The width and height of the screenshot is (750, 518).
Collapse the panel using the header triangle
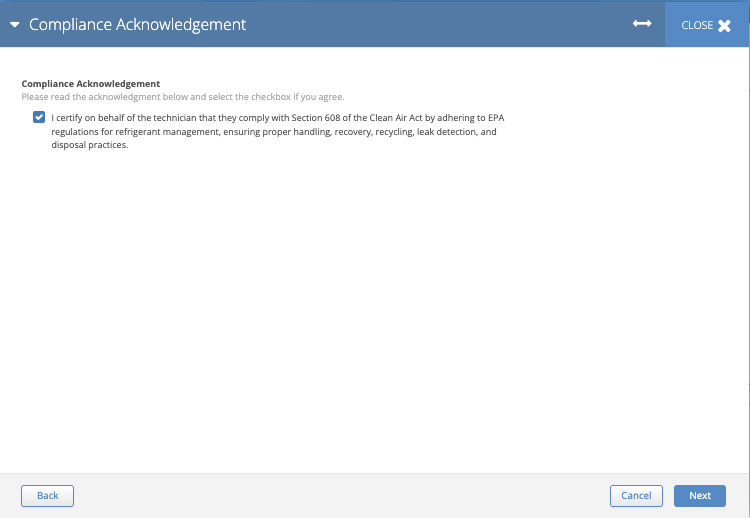click(15, 25)
